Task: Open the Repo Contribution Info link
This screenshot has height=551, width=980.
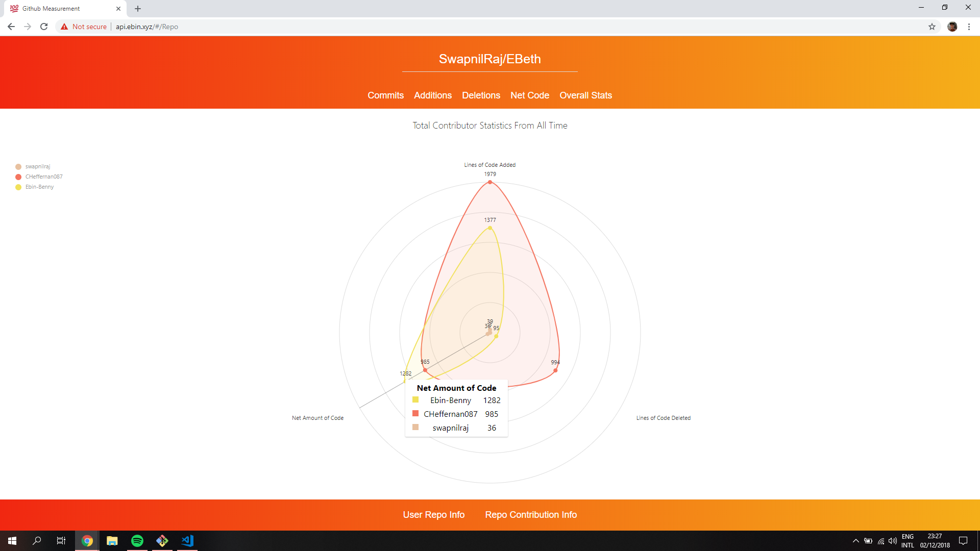Action: pos(531,515)
